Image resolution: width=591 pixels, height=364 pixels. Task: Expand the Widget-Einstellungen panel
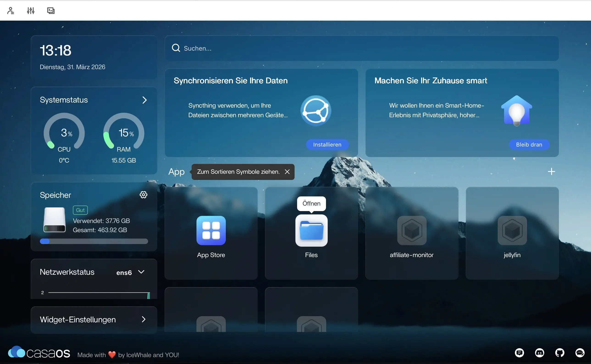(144, 319)
